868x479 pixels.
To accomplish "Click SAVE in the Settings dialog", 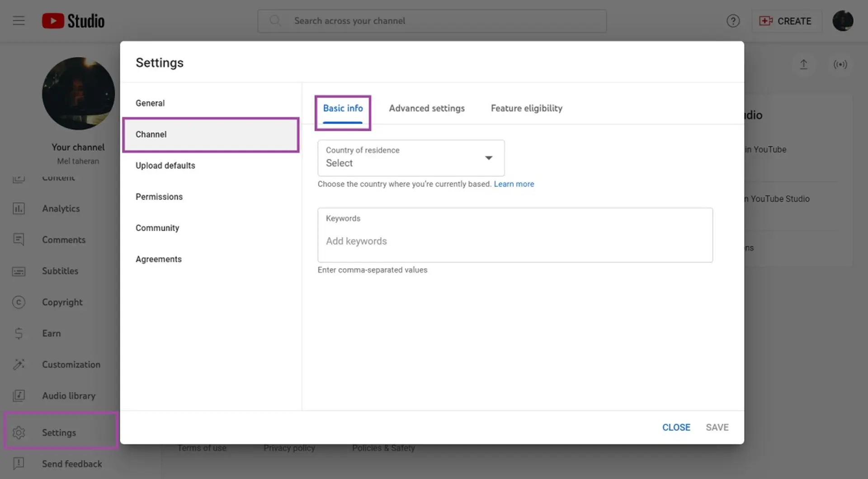I will pyautogui.click(x=717, y=427).
